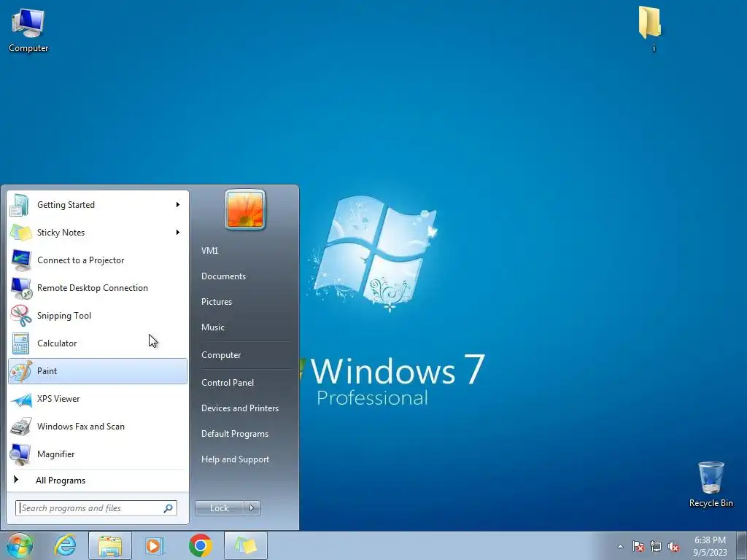Click the Remote Desktop Connection label
This screenshot has height=560, width=747.
coord(93,288)
